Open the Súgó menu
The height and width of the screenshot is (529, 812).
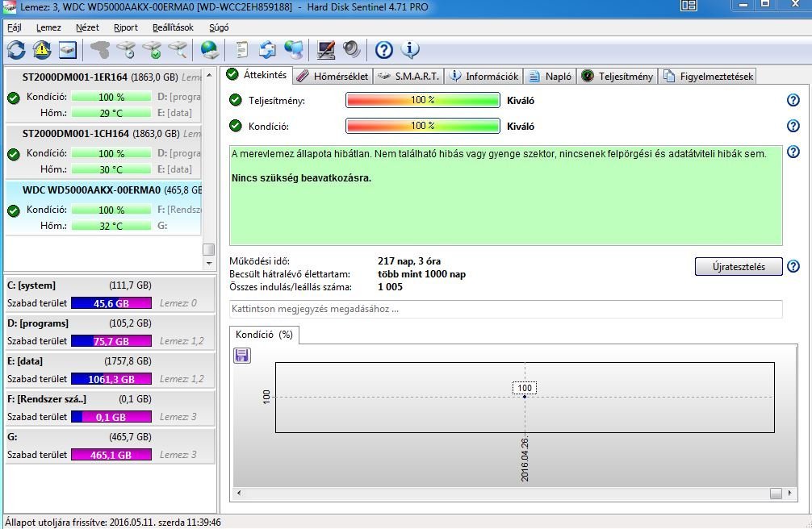[219, 27]
